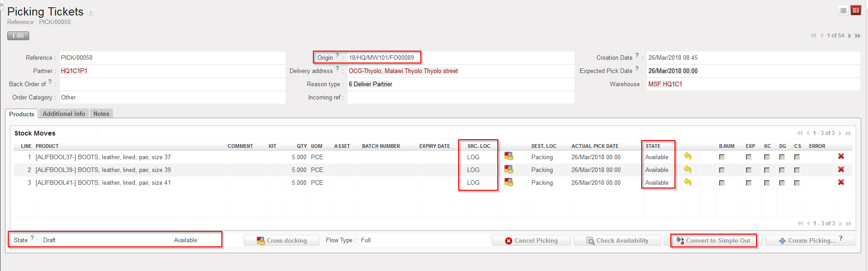Toggle CS checkbox for BOOTS size 41
The image size is (868, 271).
click(797, 182)
